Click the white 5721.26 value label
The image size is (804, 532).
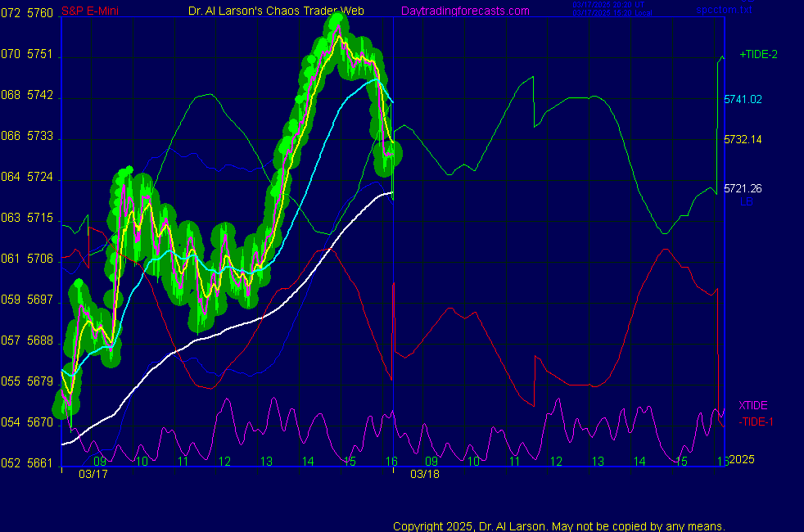(x=743, y=189)
